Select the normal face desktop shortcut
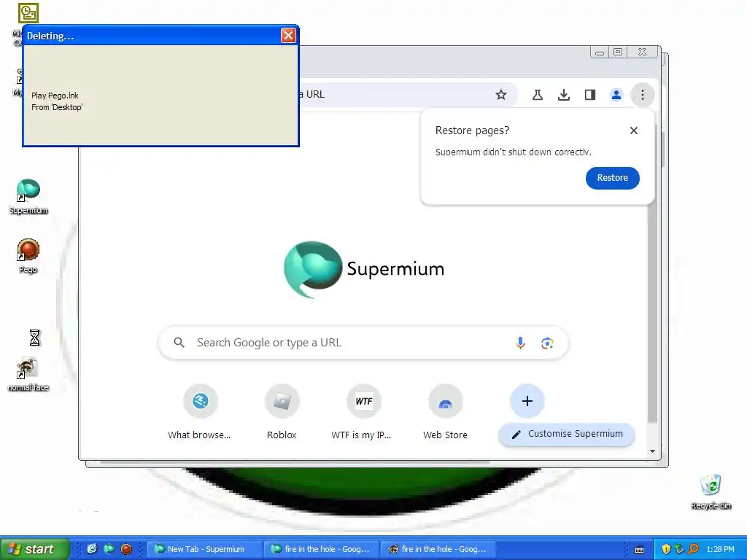The width and height of the screenshot is (747, 560). click(28, 375)
